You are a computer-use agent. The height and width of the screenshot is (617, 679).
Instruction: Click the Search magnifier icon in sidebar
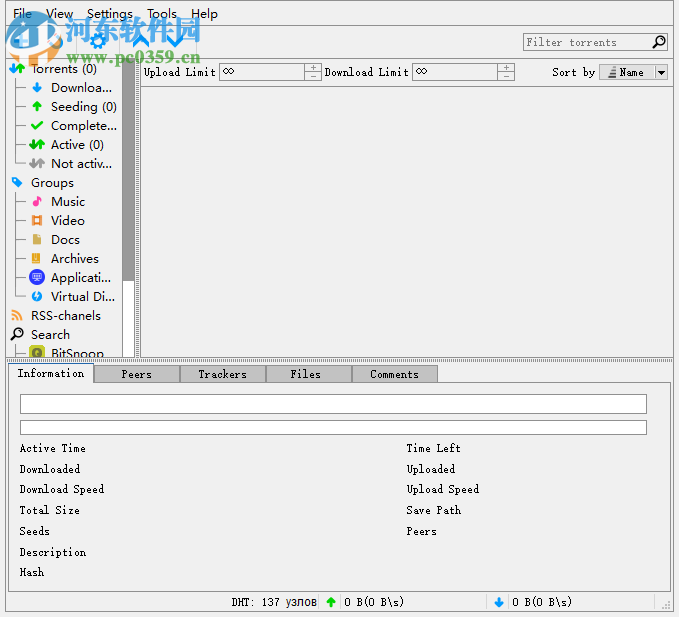click(x=17, y=334)
